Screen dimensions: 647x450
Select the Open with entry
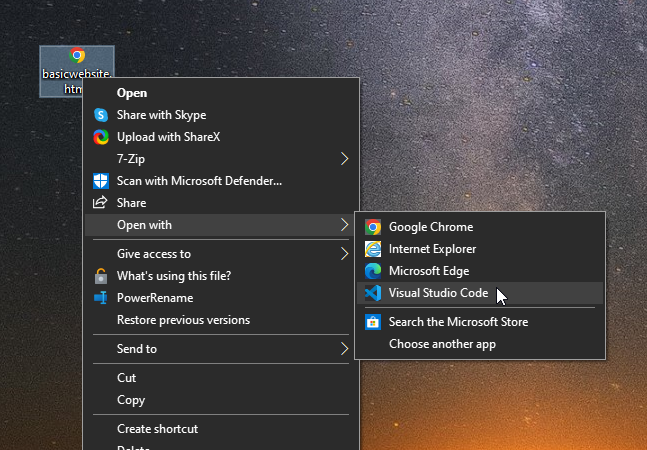point(221,225)
